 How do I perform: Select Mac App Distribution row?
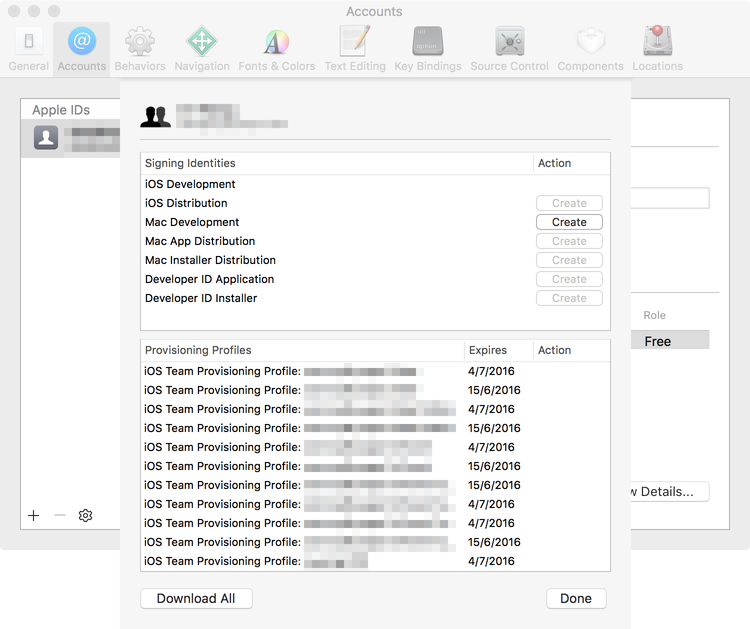click(375, 241)
